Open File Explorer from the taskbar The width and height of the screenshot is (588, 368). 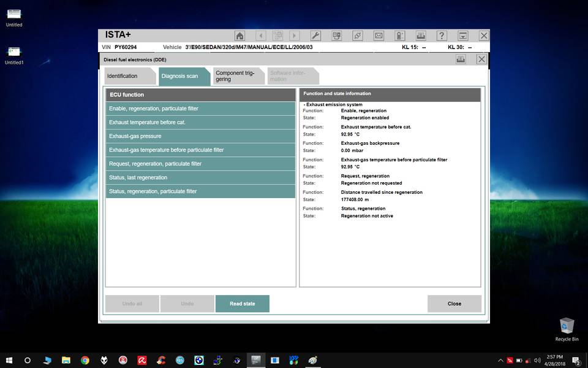click(66, 361)
